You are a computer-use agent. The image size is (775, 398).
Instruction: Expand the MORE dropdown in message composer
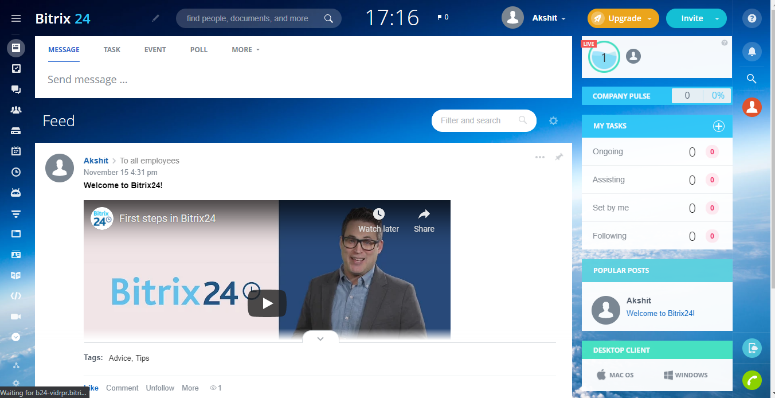[x=245, y=49]
